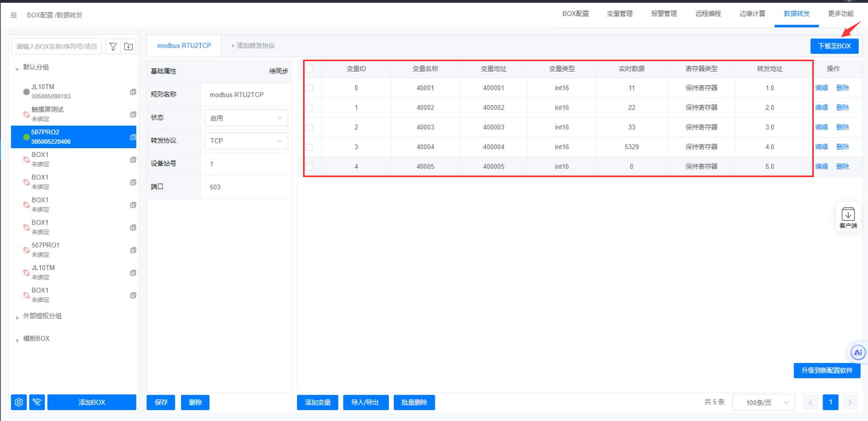Viewport: 868px width, 421px height.
Task: Click the grey status dot of JL10TM 305005090183
Action: (26, 92)
